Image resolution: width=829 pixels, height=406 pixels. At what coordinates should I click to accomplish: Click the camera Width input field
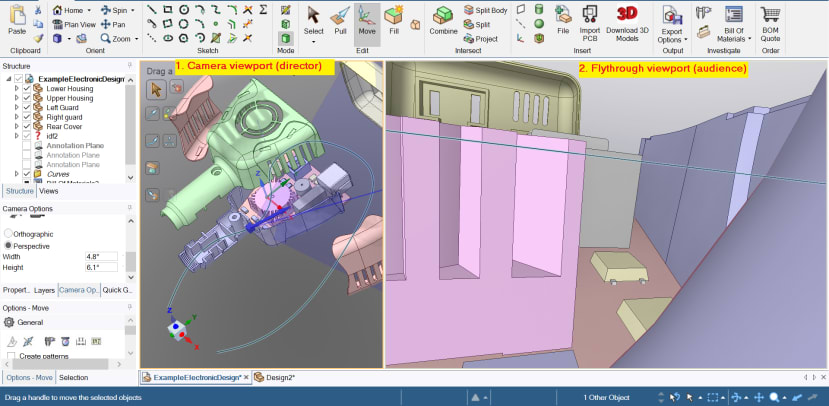pos(102,256)
